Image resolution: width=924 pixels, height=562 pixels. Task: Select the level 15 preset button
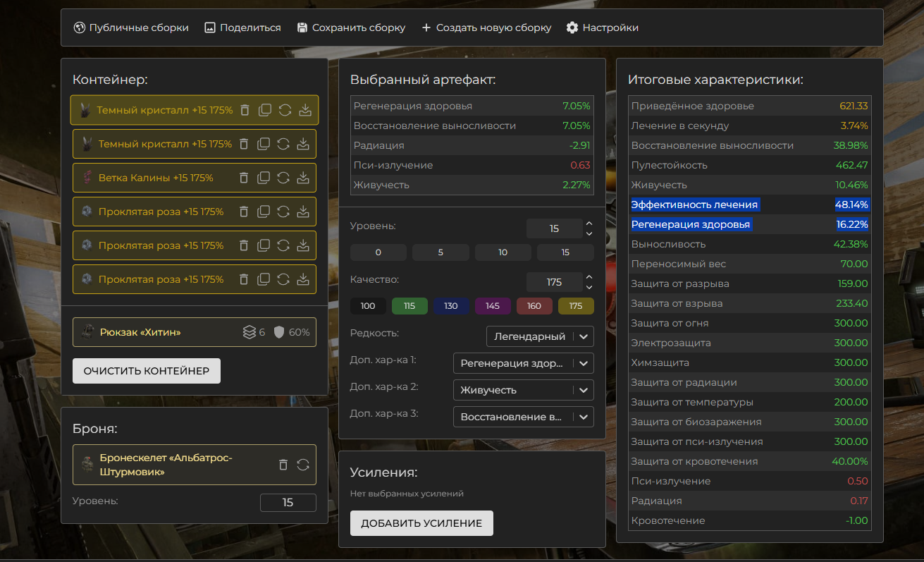[x=565, y=252]
